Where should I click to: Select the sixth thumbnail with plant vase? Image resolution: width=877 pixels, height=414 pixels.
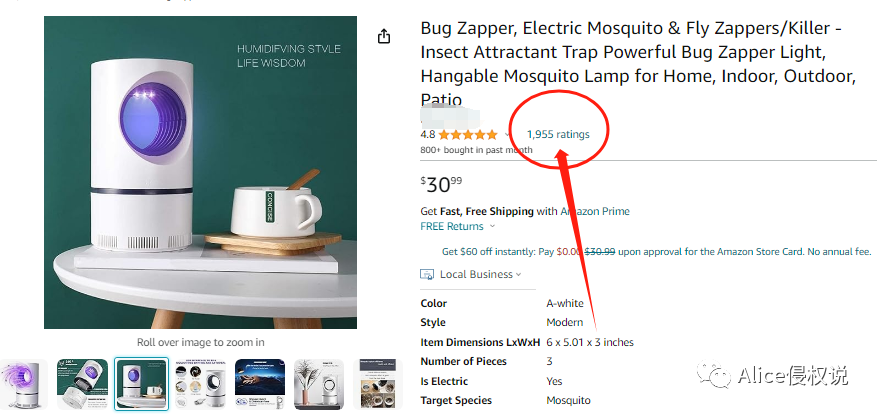(319, 385)
